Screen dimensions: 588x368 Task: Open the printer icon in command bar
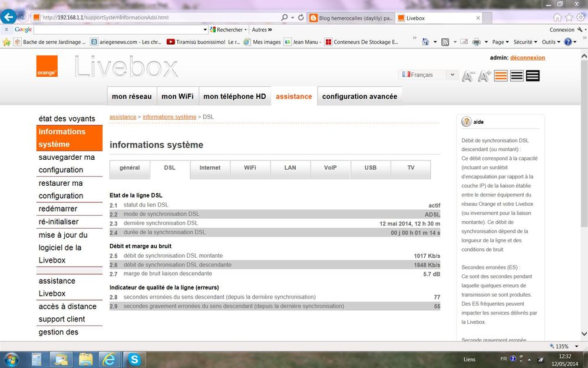click(476, 42)
